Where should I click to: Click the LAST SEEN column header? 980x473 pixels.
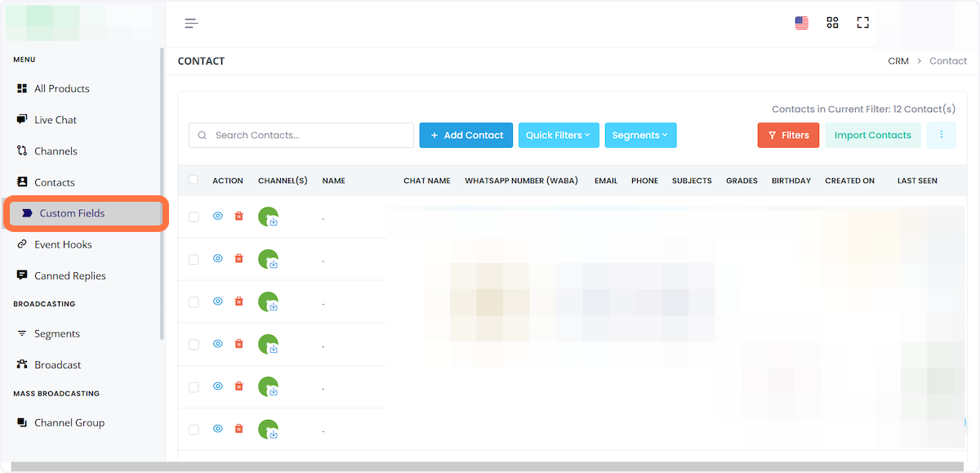[917, 181]
